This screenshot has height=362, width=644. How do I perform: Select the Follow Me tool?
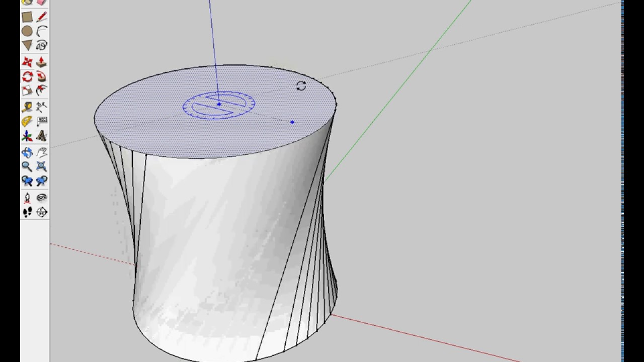pyautogui.click(x=42, y=76)
